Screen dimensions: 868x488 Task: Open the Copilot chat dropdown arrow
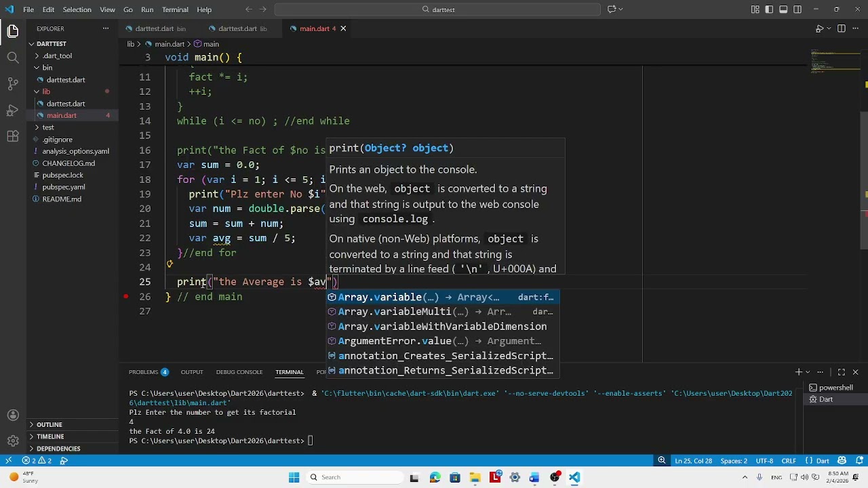pos(620,9)
